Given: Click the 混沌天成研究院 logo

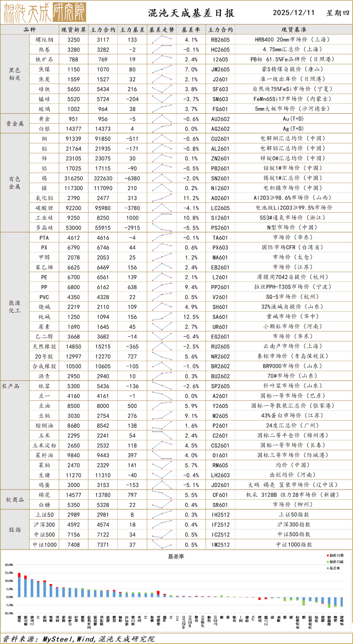Looking at the screenshot, I should [x=45, y=12].
